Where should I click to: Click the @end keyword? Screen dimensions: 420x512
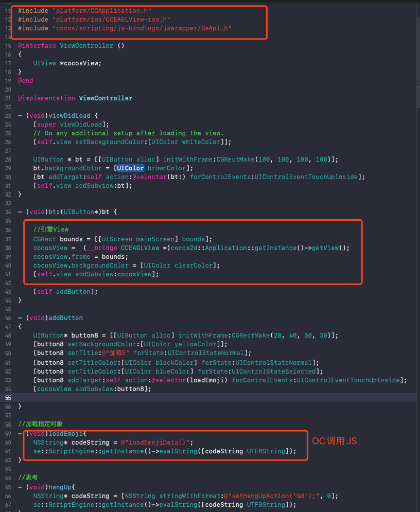pos(25,80)
